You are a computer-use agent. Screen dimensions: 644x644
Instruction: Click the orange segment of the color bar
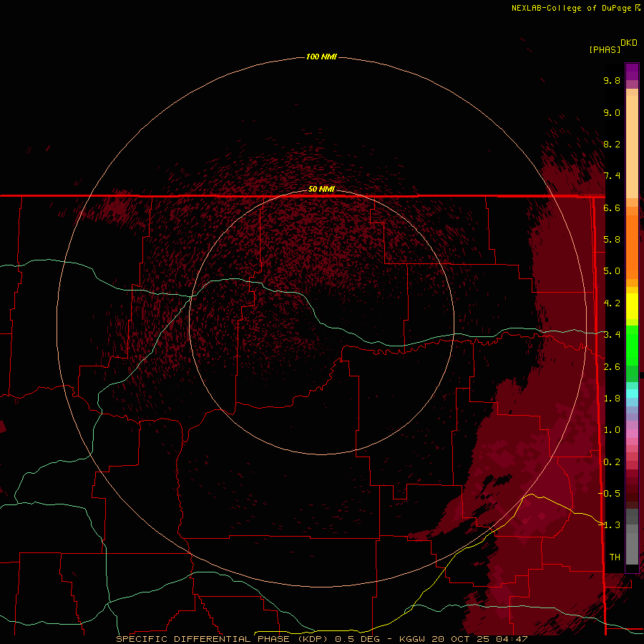coord(632,246)
